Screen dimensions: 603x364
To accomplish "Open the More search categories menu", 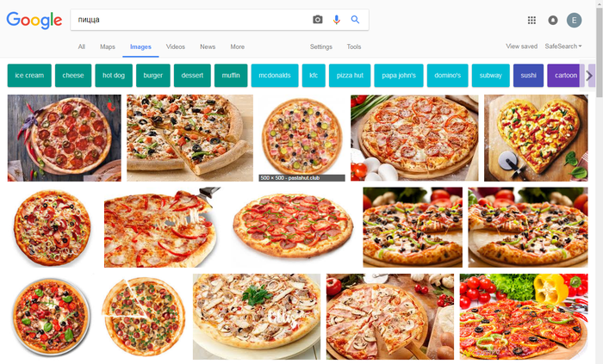I will point(237,46).
